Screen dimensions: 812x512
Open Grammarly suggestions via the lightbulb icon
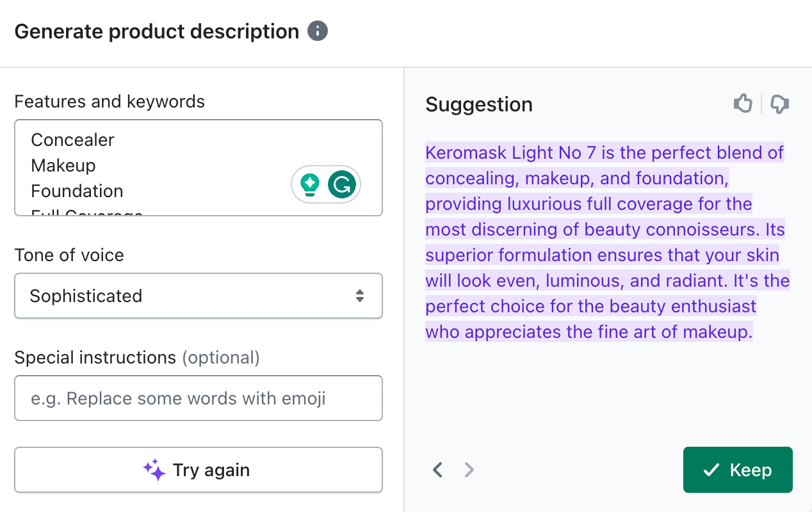(x=309, y=184)
